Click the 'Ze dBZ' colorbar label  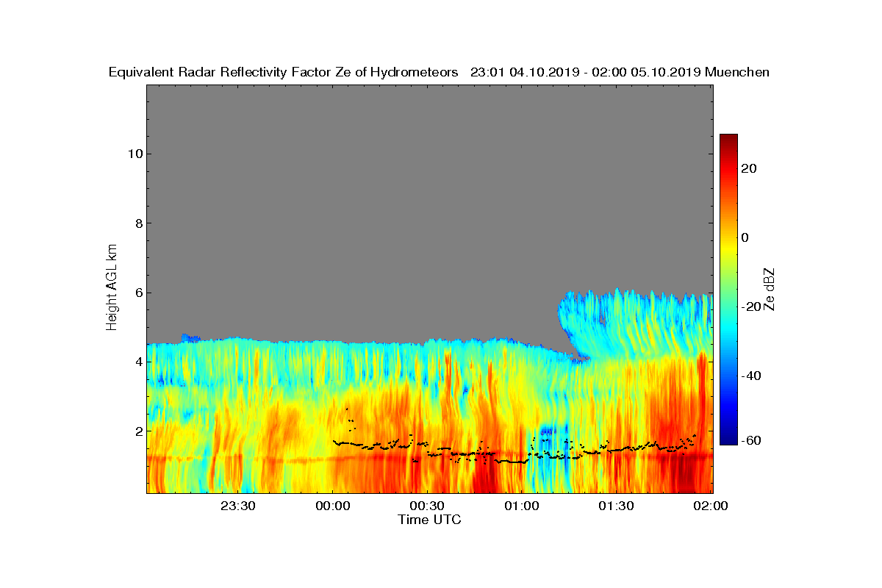click(x=770, y=288)
